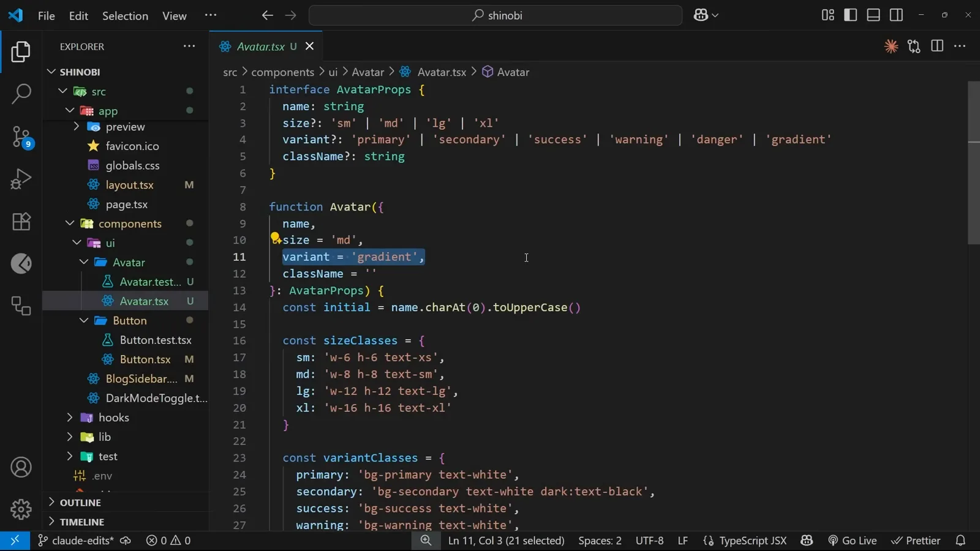Image resolution: width=980 pixels, height=551 pixels.
Task: Toggle Secondary Side Bar visibility
Action: click(896, 15)
